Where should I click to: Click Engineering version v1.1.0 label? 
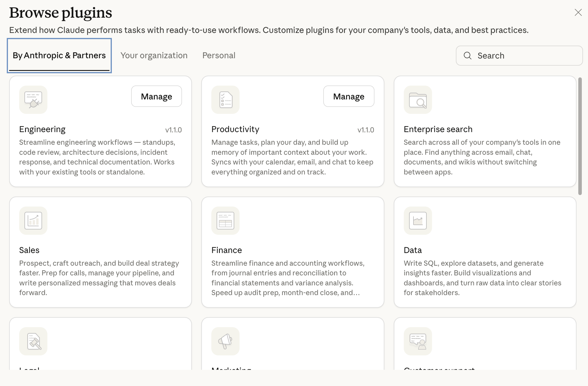point(173,130)
